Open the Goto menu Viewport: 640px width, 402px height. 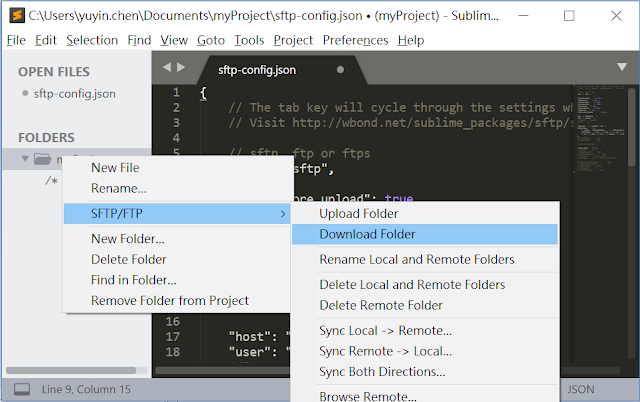211,40
